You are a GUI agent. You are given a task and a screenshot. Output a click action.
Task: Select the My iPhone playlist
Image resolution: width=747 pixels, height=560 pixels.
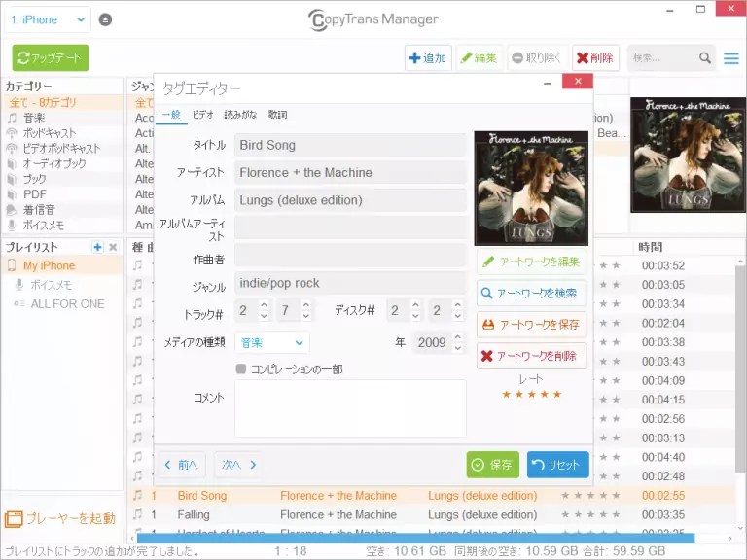[64, 265]
